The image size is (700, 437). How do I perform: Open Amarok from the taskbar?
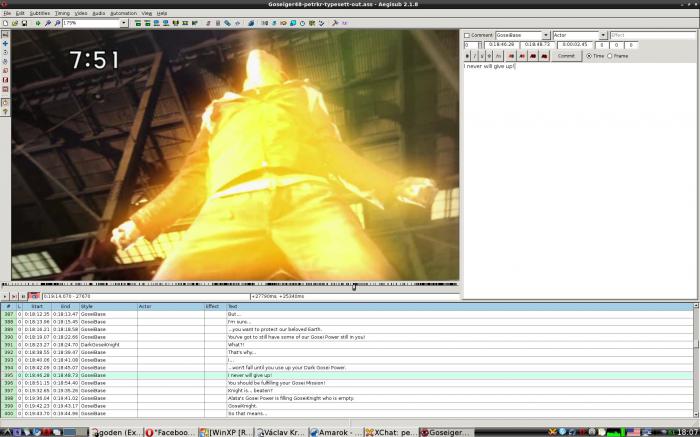click(x=335, y=432)
